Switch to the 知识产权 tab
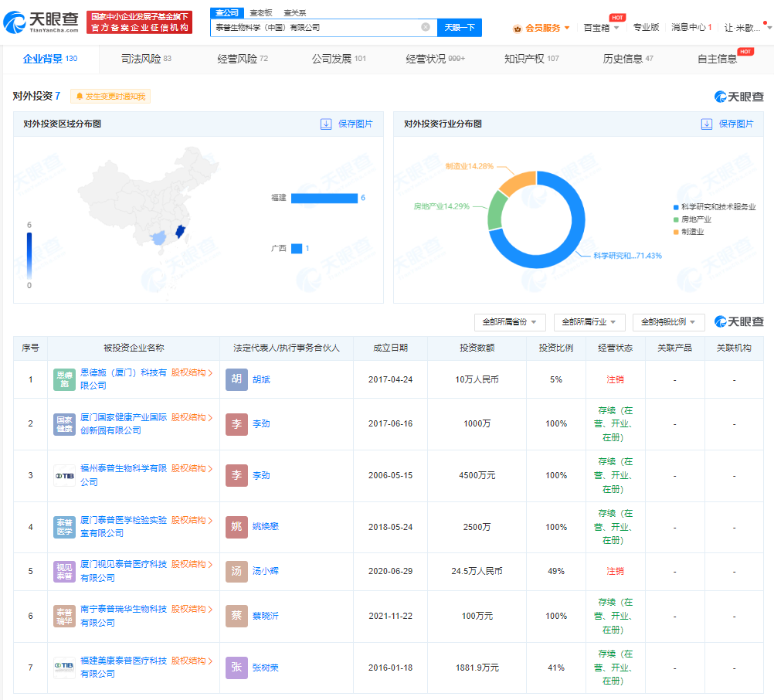 point(531,59)
